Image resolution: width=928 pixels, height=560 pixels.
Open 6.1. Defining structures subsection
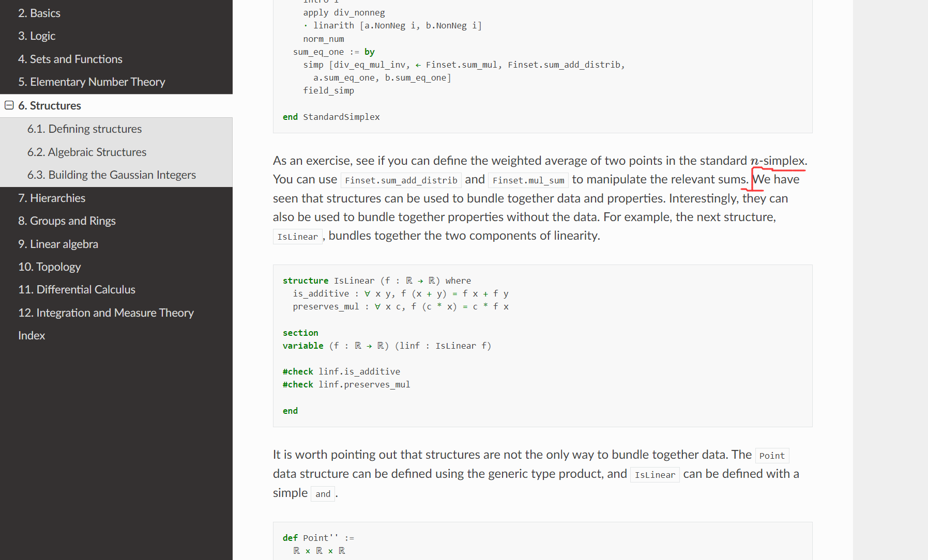tap(84, 129)
